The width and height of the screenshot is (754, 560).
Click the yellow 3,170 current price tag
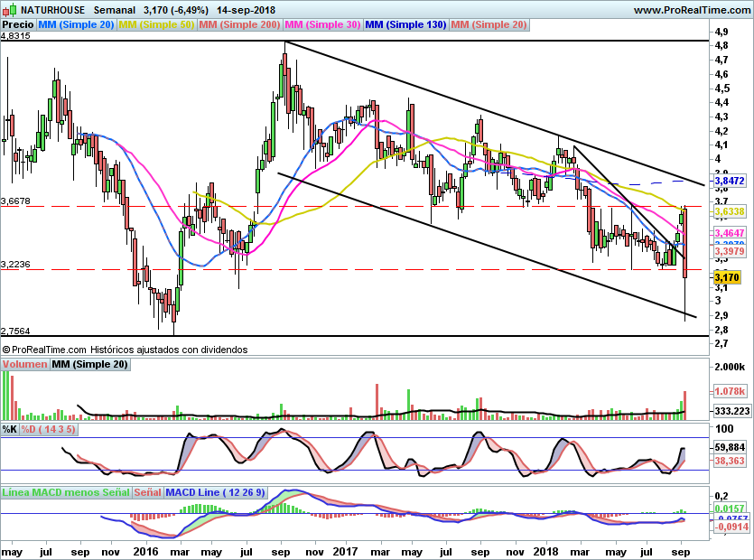(727, 278)
